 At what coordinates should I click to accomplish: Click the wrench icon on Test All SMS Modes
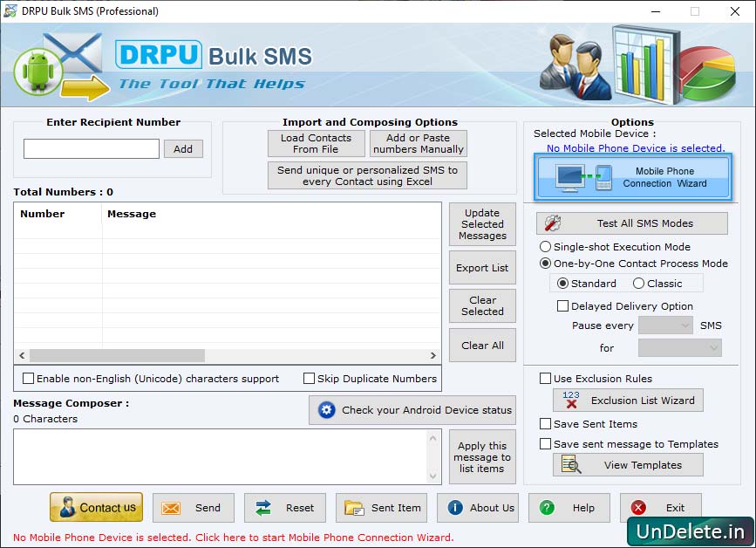(x=553, y=223)
